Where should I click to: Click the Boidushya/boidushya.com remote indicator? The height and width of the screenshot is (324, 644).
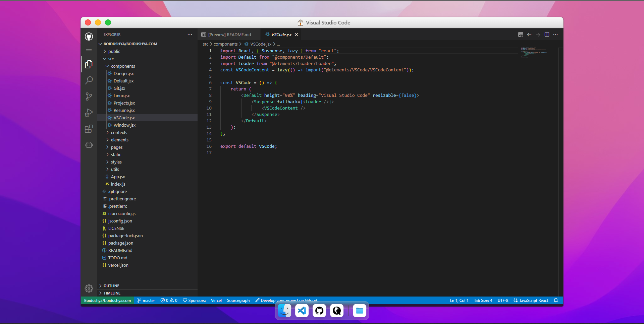pyautogui.click(x=107, y=300)
